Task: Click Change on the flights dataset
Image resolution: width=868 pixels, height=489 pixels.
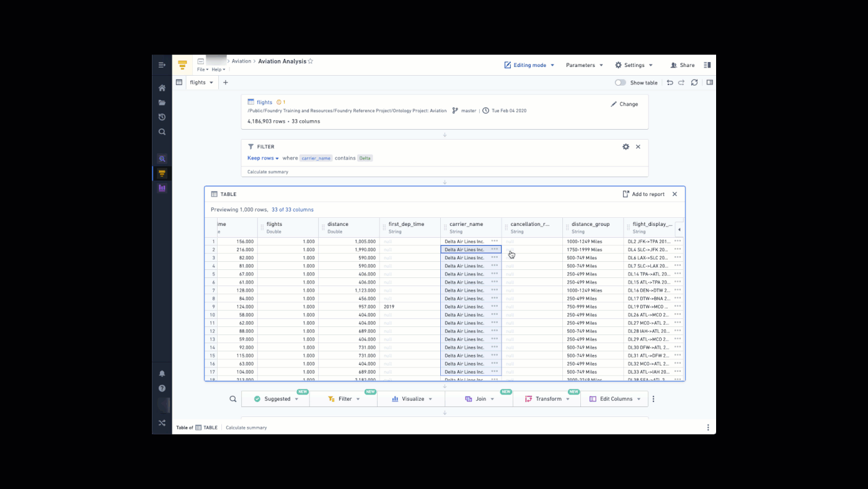Action: 624,104
